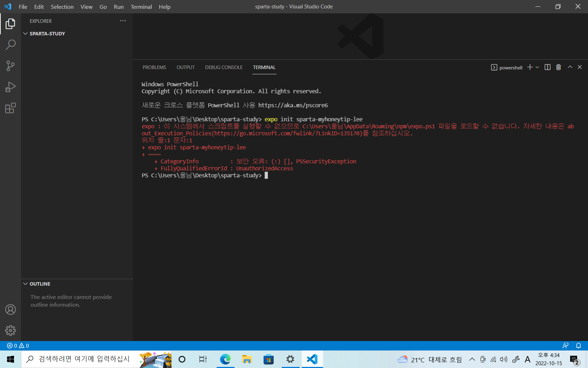588x368 pixels.
Task: Open the File menu
Action: (x=23, y=7)
